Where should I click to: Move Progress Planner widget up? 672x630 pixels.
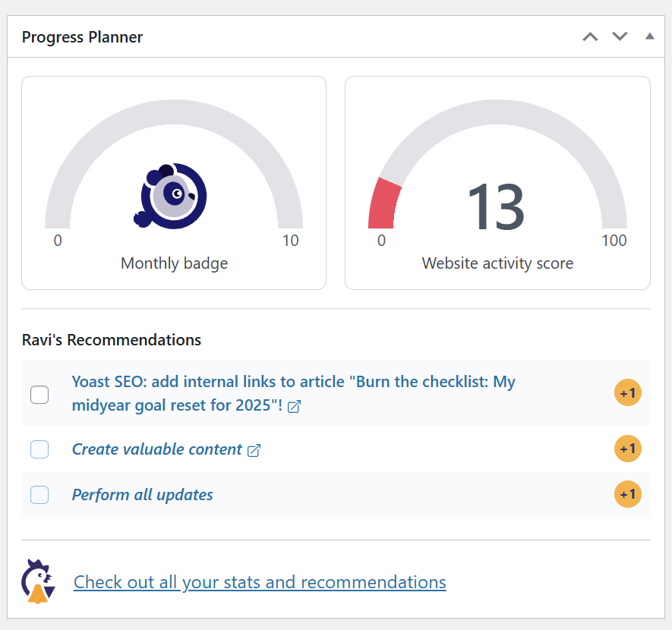coord(590,37)
